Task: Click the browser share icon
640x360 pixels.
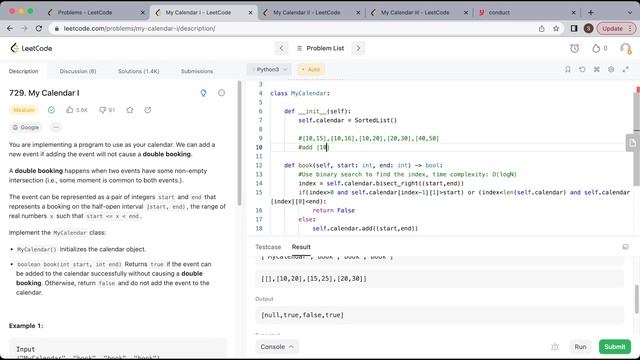Action: point(542,29)
